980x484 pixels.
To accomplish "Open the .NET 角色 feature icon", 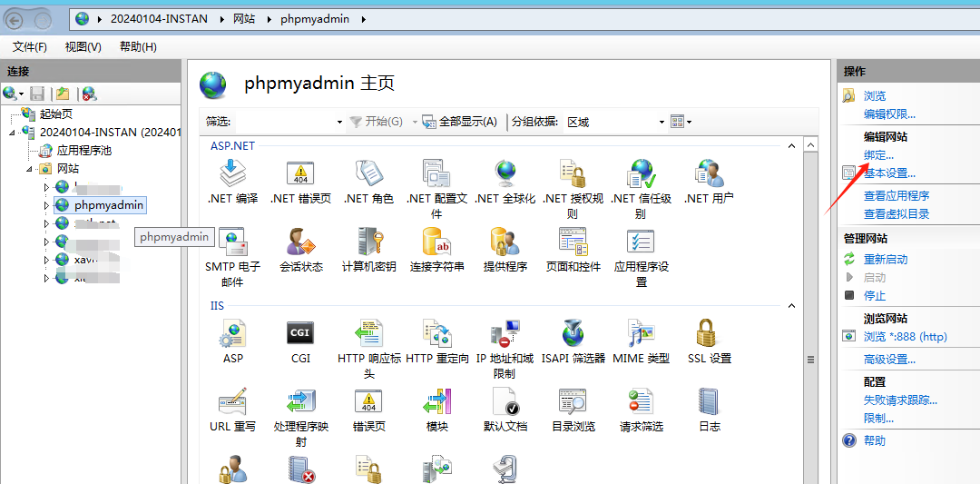I will [x=368, y=173].
